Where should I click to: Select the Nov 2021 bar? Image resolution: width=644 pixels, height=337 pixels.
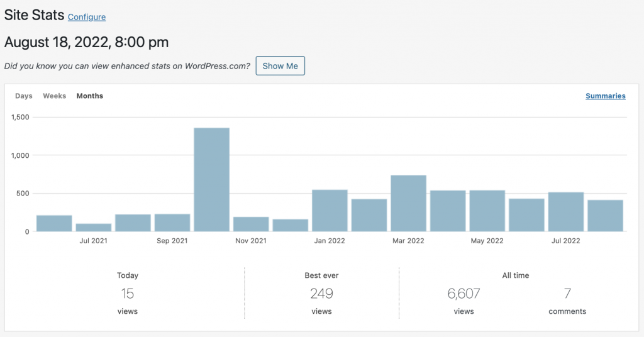[251, 224]
